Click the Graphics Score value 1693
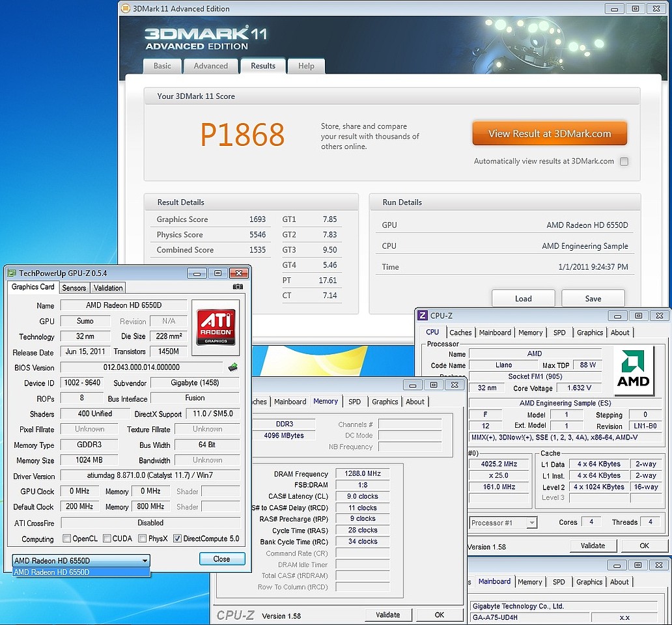 (x=258, y=219)
